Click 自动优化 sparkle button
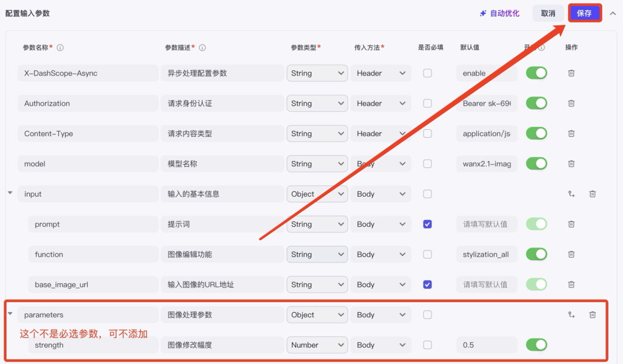The height and width of the screenshot is (364, 623). pyautogui.click(x=500, y=13)
